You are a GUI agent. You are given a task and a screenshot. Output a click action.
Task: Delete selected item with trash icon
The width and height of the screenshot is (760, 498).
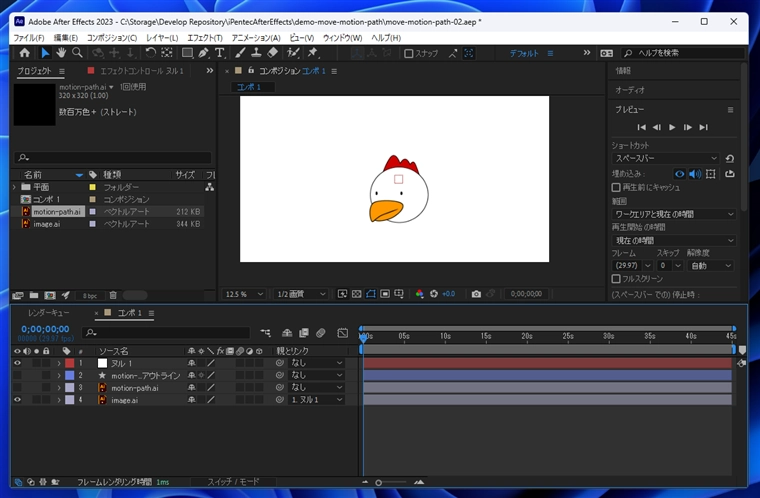pyautogui.click(x=113, y=295)
